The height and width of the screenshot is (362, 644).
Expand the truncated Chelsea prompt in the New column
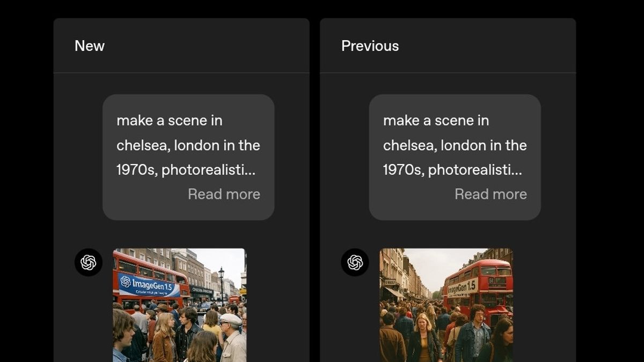click(x=224, y=194)
